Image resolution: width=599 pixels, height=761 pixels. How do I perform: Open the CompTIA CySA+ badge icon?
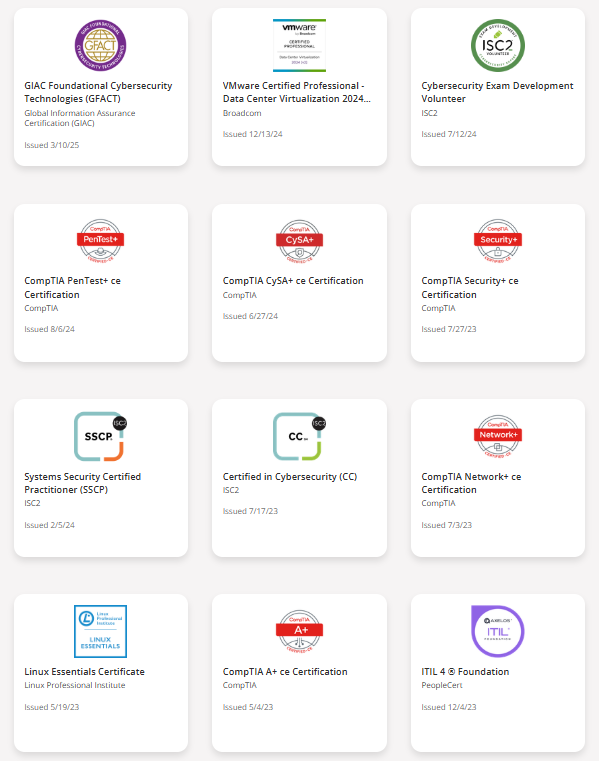point(299,241)
